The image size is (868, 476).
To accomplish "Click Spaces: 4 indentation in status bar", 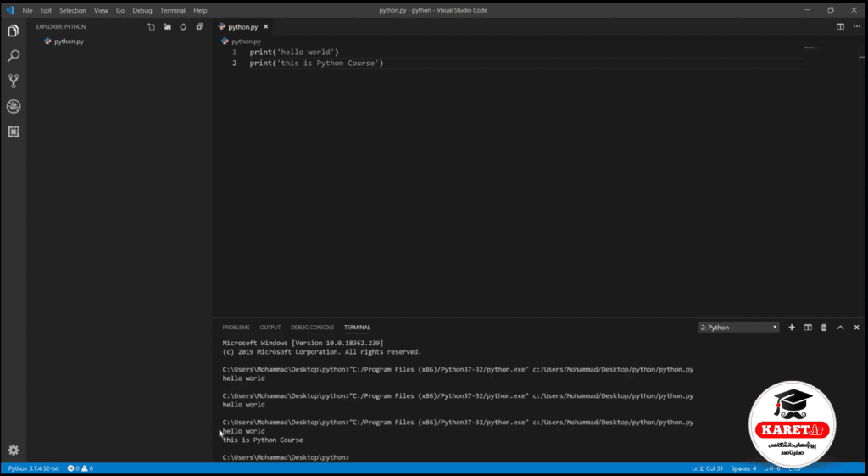I will (x=743, y=469).
